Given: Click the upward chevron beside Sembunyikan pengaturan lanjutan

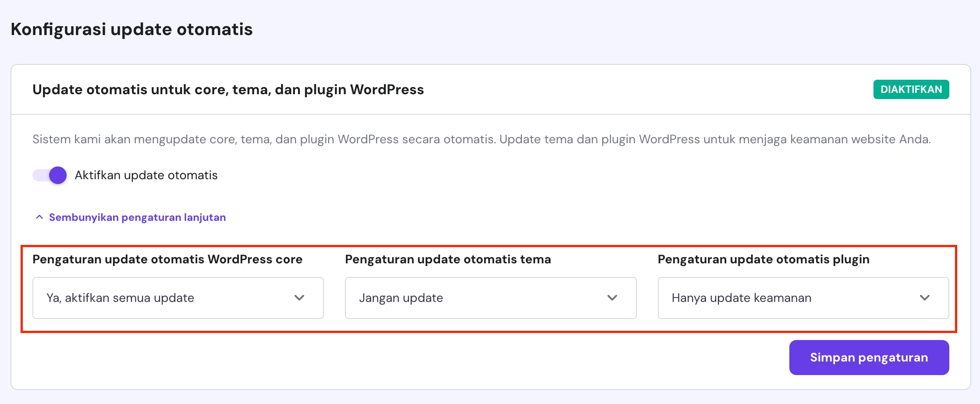Looking at the screenshot, I should tap(39, 217).
